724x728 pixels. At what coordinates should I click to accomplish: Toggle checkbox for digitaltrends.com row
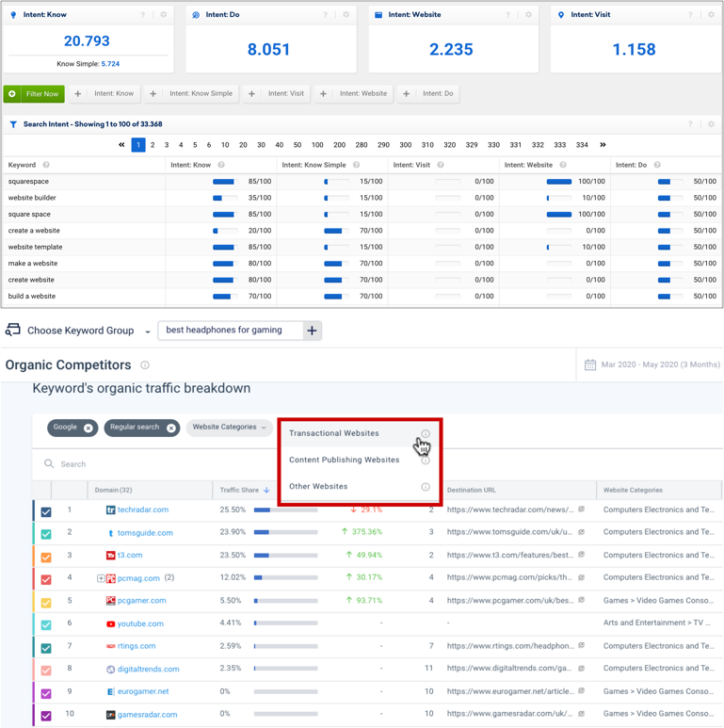(46, 671)
